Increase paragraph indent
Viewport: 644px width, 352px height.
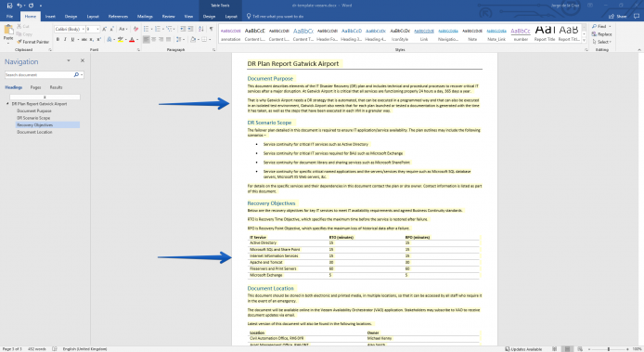(x=190, y=29)
